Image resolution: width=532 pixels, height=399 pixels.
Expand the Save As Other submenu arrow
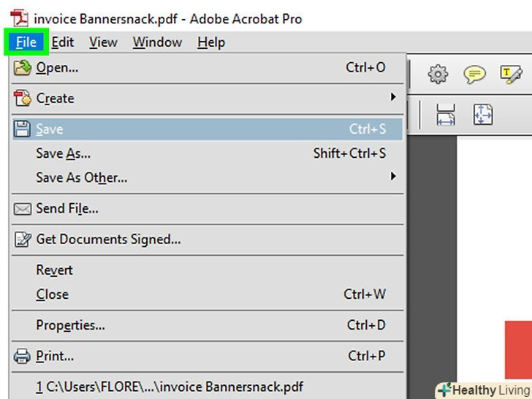point(393,176)
